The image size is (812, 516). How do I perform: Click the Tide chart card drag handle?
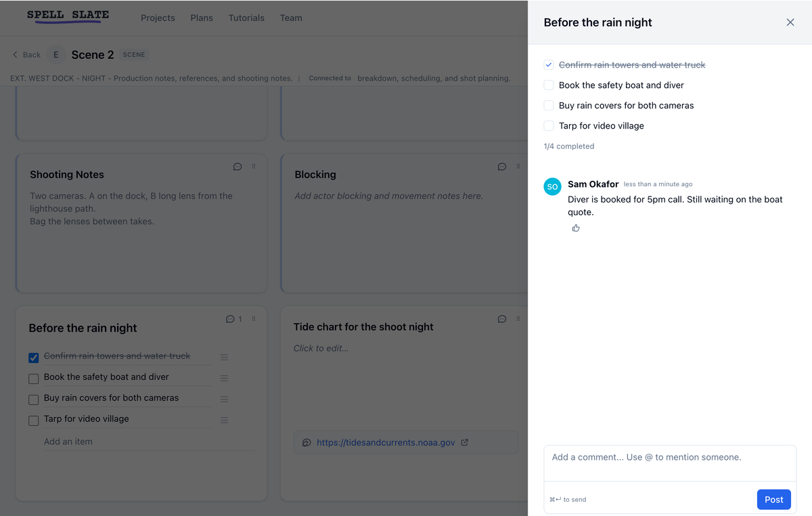click(518, 319)
